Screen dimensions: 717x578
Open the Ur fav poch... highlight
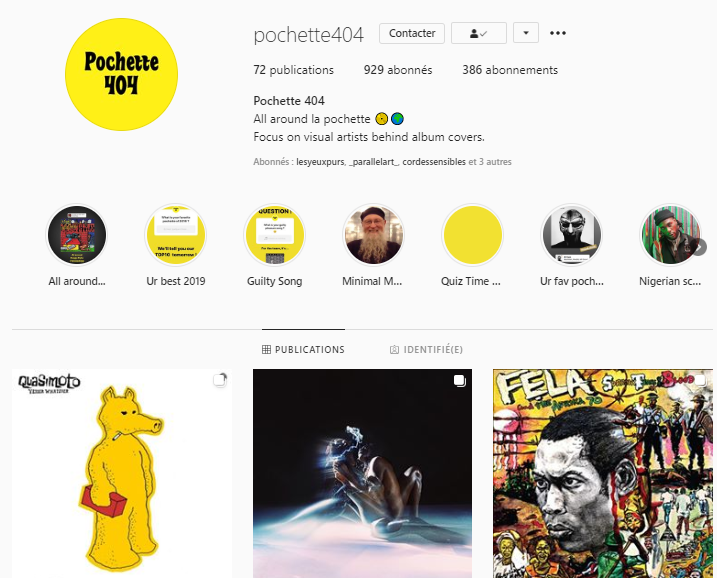tap(572, 235)
